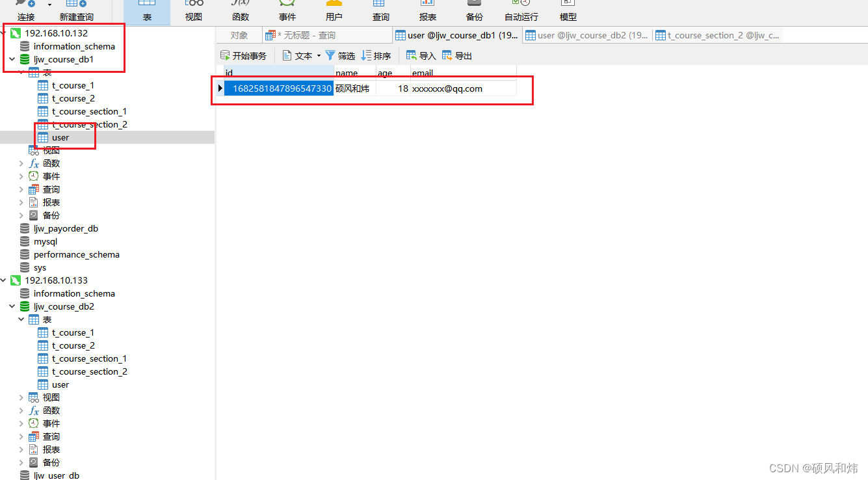Select the 视图 toolbar button
The width and height of the screenshot is (868, 480).
(194, 11)
